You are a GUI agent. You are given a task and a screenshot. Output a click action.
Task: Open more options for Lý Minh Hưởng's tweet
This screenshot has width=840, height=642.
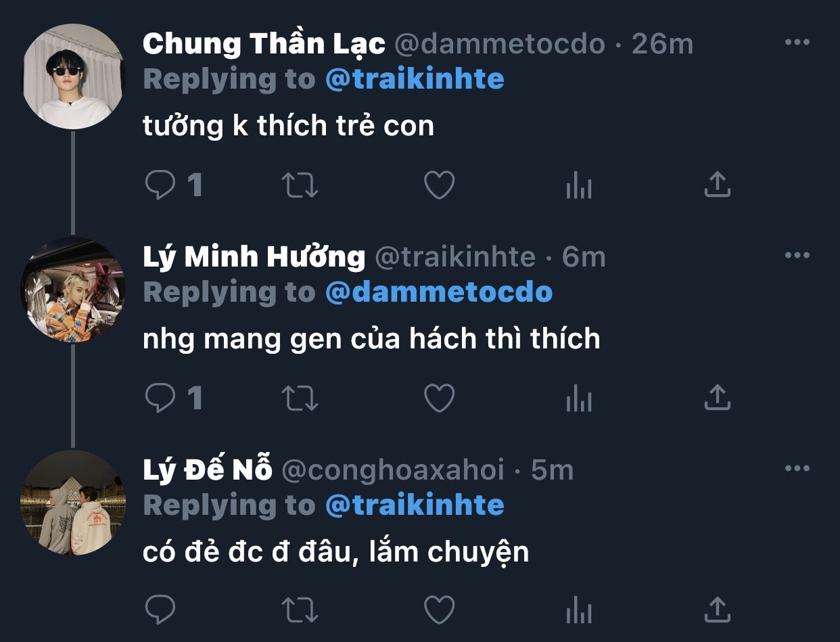click(x=797, y=256)
